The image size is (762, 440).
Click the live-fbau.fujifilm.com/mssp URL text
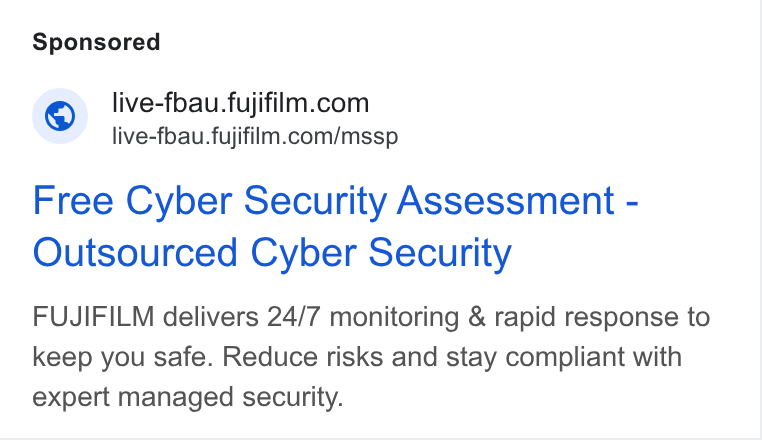pyautogui.click(x=255, y=136)
